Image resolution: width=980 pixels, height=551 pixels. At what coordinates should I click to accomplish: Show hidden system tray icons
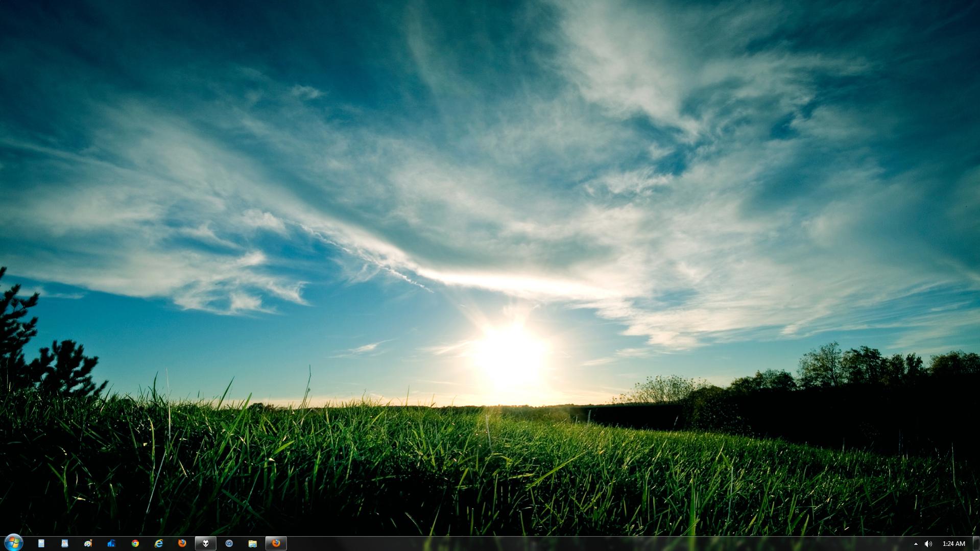click(x=916, y=544)
